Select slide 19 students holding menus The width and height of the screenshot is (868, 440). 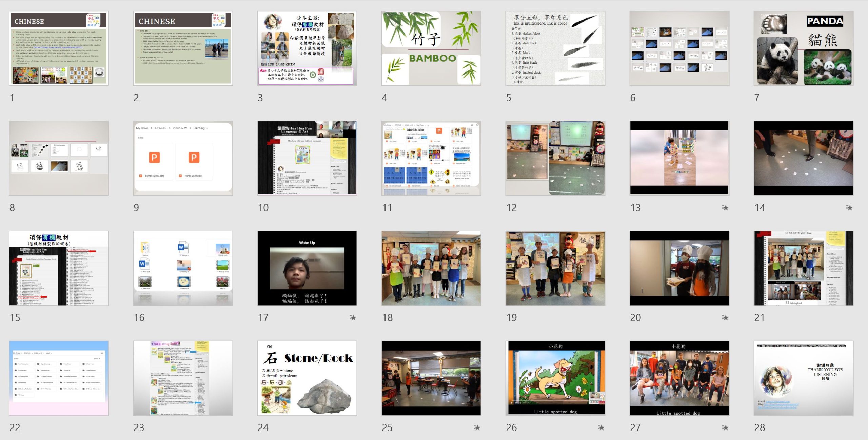coord(555,268)
